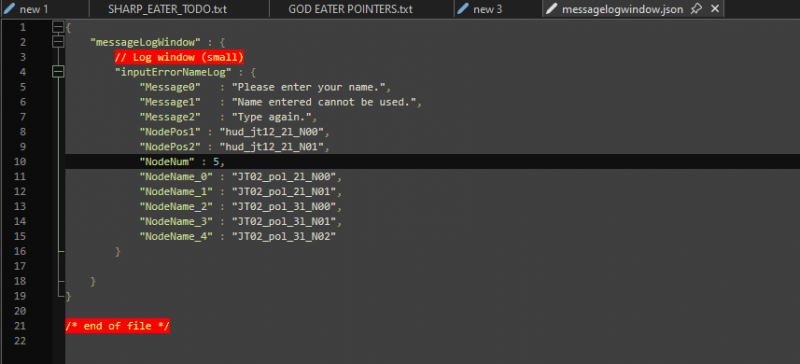Collapse the inputErrorNameLog fold on line 4
This screenshot has height=364, width=800.
tap(58, 72)
